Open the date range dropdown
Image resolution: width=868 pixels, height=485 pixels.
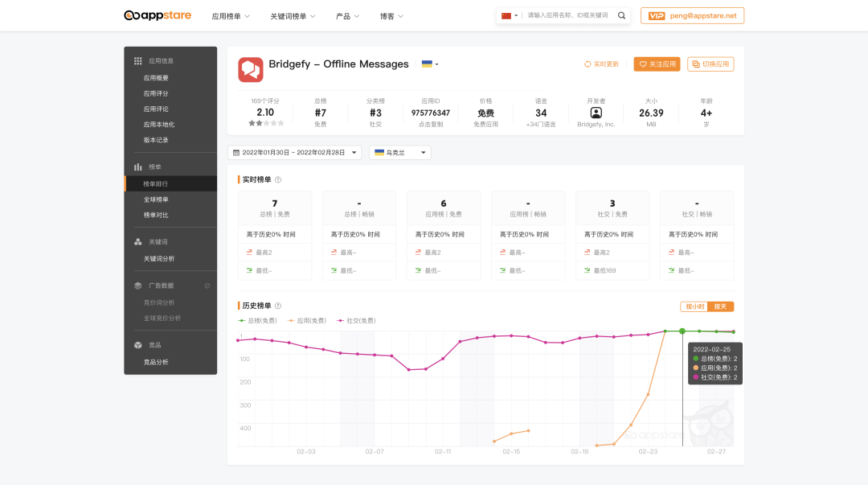(x=294, y=152)
